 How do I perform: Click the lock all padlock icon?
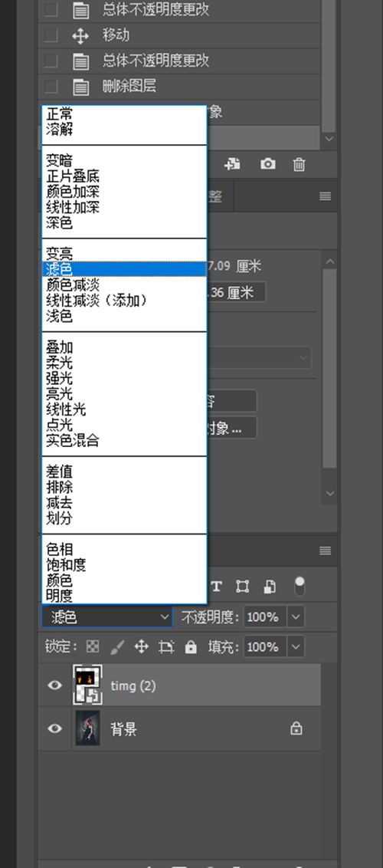click(x=191, y=646)
